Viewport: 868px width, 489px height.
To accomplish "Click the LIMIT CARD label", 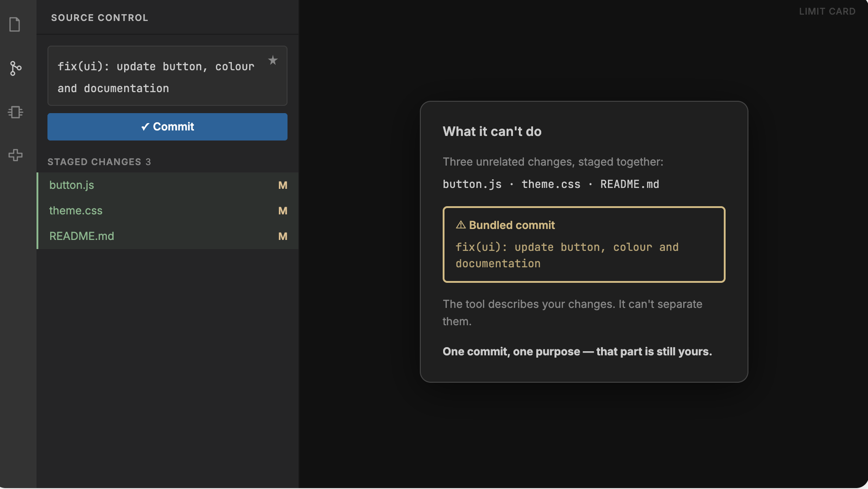I will pyautogui.click(x=827, y=11).
